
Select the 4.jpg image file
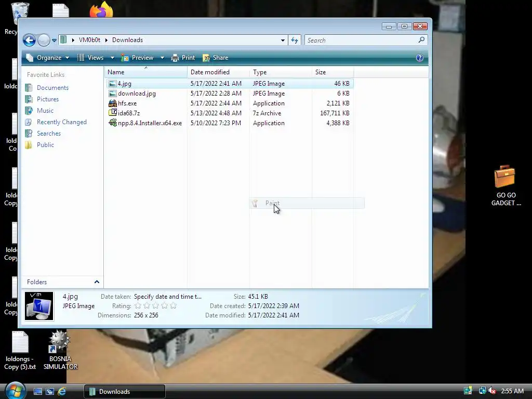click(x=230, y=84)
